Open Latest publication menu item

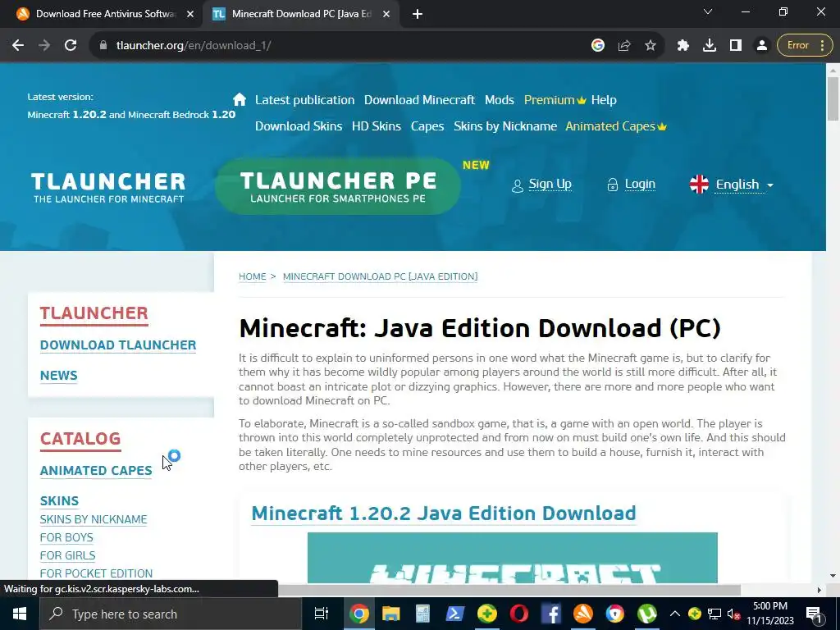pos(305,100)
